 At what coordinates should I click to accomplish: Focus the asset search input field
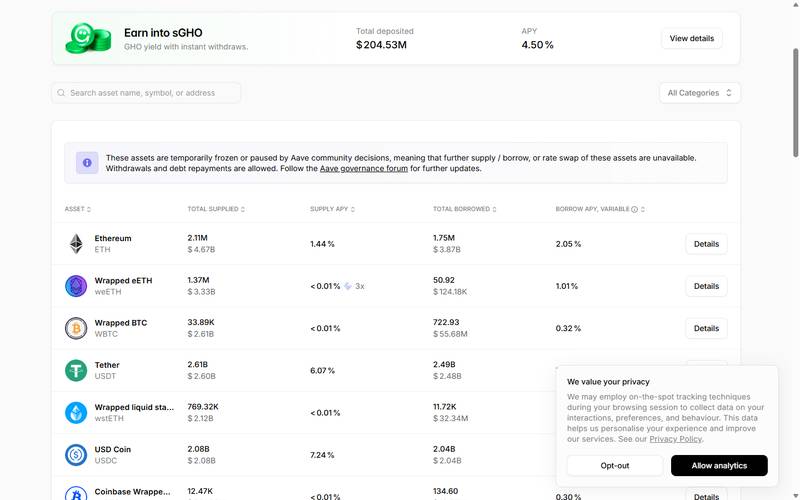pos(146,93)
